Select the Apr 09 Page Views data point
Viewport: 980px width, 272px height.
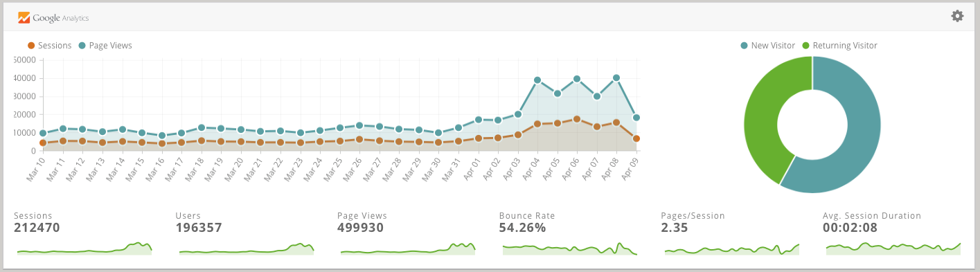pyautogui.click(x=636, y=118)
